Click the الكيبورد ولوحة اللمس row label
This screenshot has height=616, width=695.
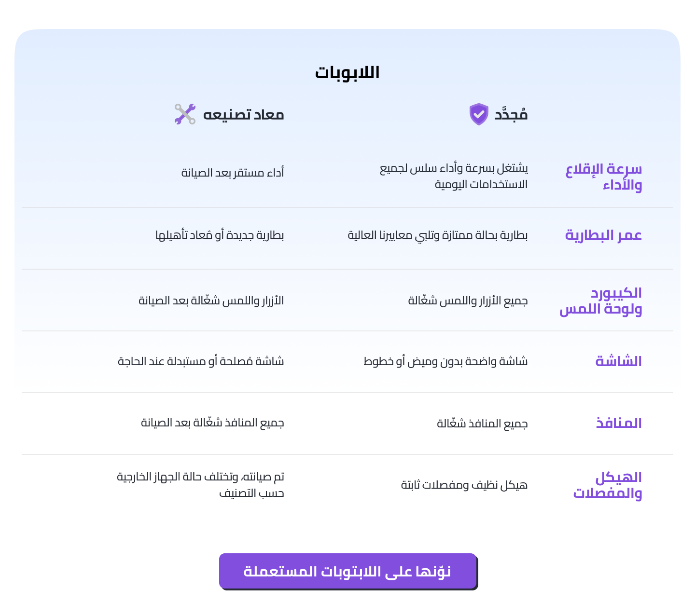(601, 301)
